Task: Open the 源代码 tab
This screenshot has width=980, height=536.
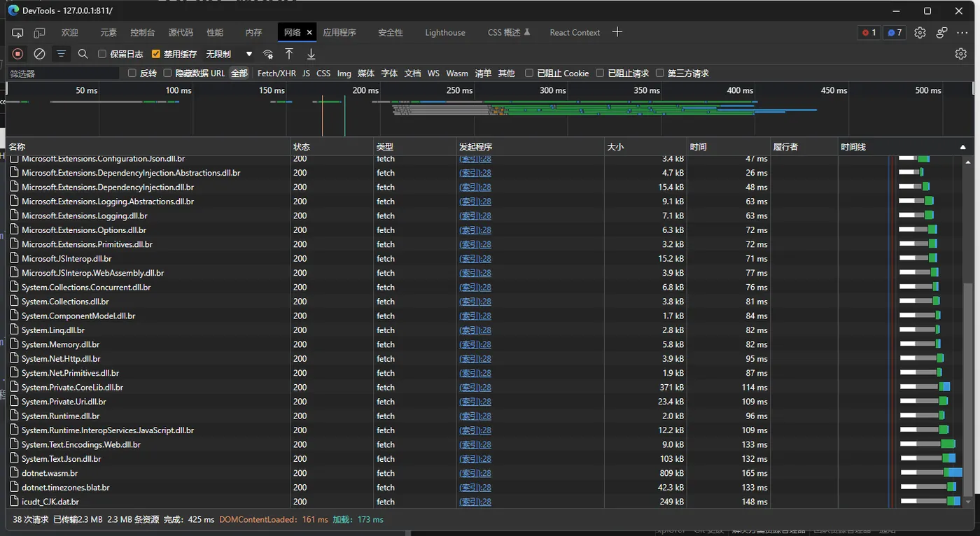Action: 181,33
